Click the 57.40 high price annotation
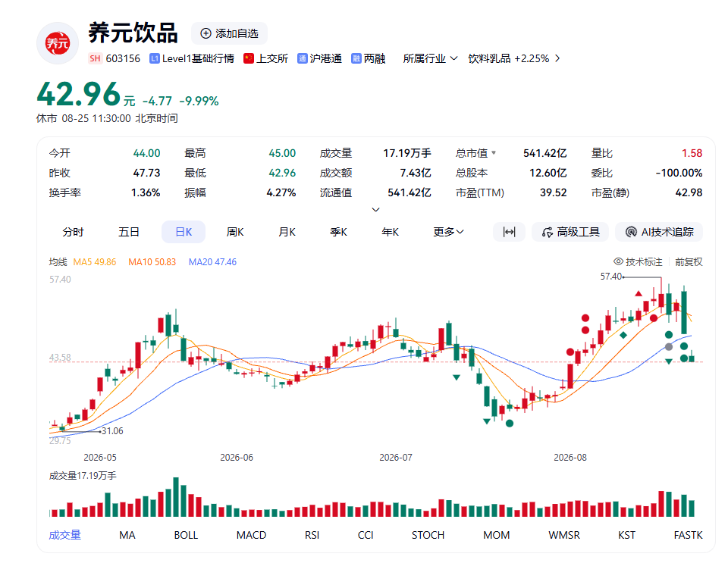 [x=611, y=277]
